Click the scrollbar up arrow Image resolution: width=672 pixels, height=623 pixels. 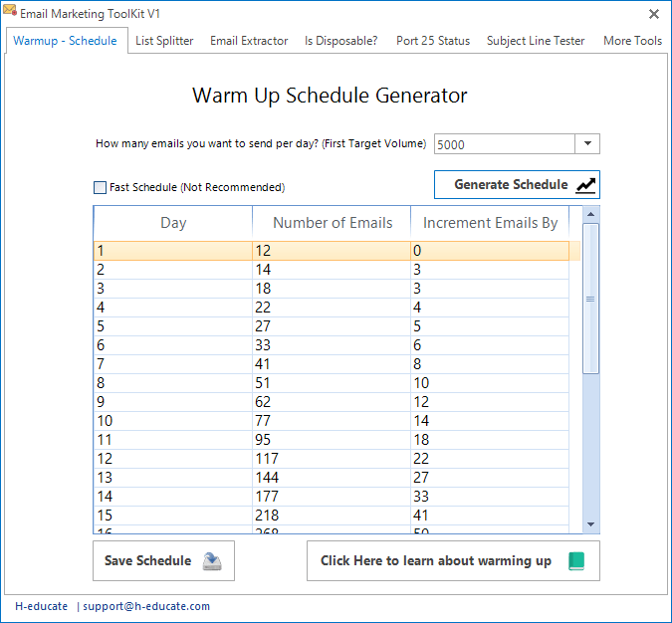coord(591,214)
